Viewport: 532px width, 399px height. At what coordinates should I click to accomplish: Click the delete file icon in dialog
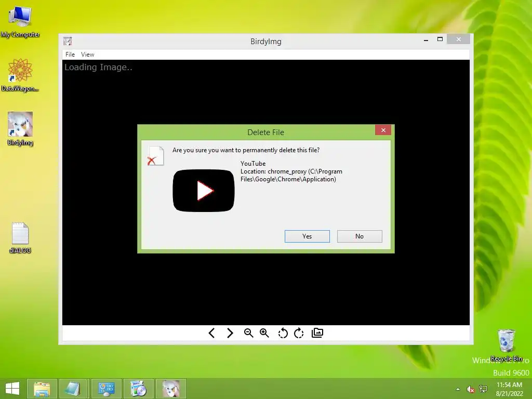155,156
